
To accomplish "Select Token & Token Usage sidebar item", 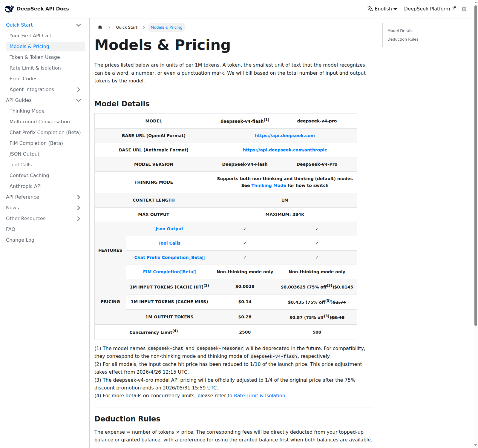I will (x=35, y=57).
